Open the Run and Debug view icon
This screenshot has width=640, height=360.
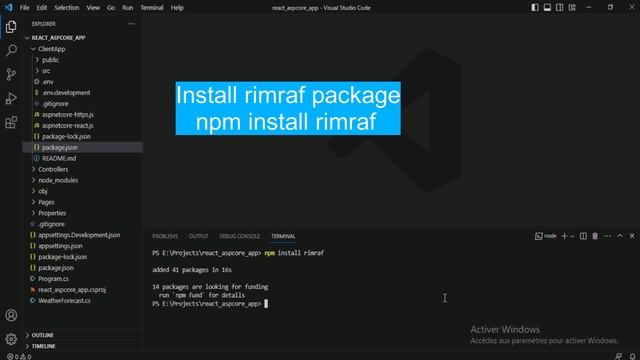tap(11, 98)
